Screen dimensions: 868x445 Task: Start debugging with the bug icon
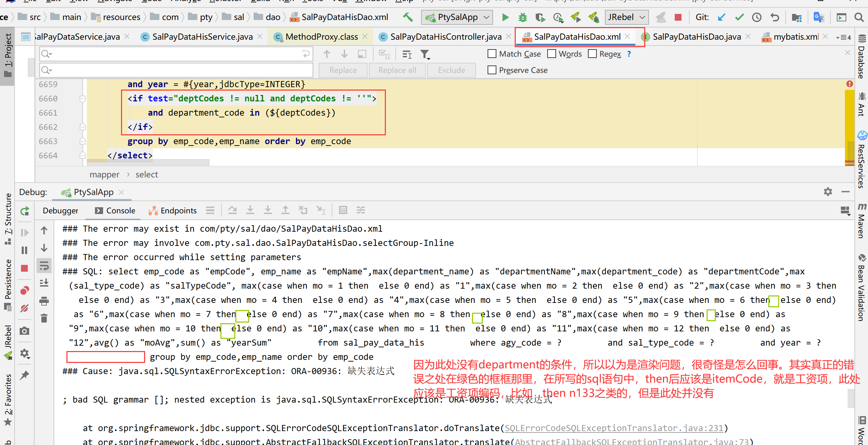[x=523, y=17]
